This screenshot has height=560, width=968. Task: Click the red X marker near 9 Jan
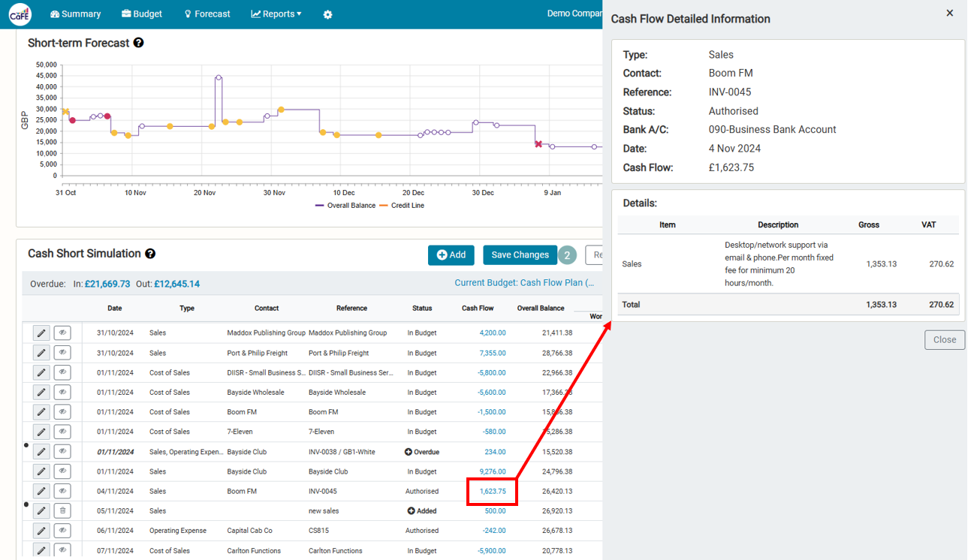pos(538,143)
